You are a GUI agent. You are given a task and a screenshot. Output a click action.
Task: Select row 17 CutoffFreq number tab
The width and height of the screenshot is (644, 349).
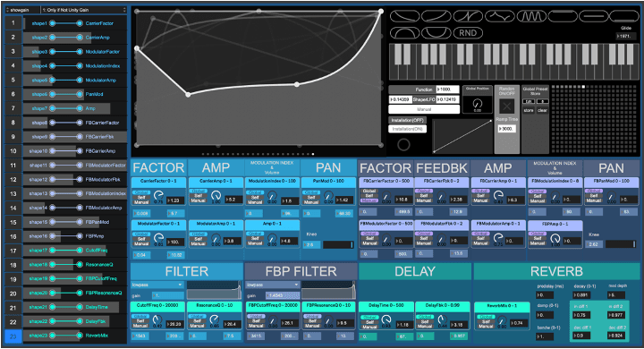pyautogui.click(x=13, y=251)
